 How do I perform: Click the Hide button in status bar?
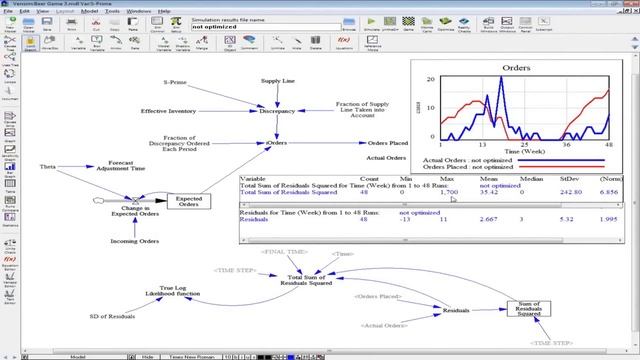point(147,357)
